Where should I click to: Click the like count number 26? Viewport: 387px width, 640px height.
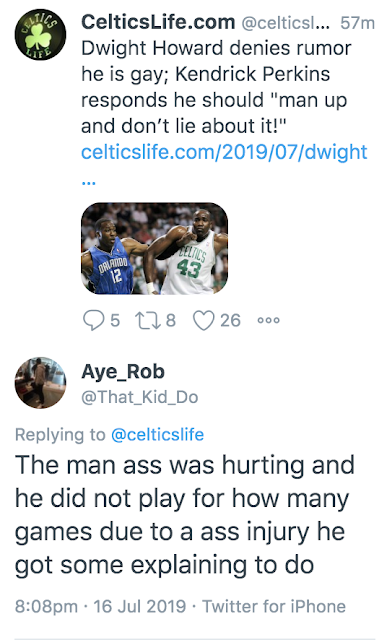[x=230, y=320]
